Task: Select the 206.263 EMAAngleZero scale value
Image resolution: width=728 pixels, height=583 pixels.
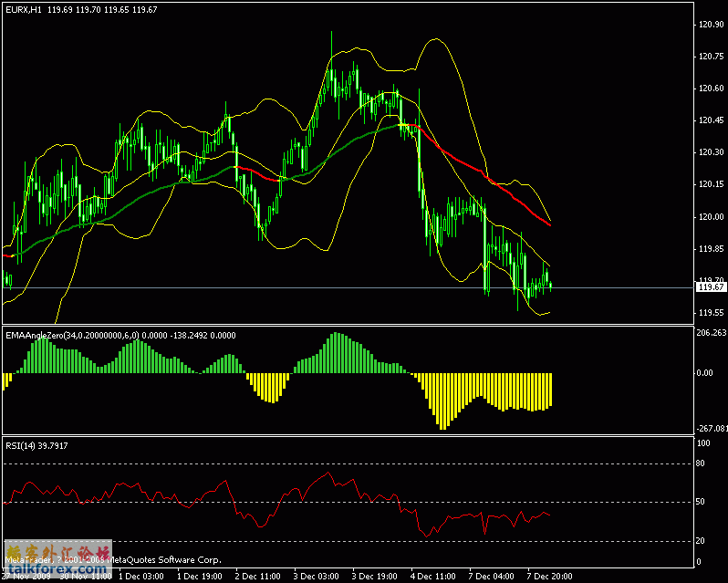Action: (710, 334)
